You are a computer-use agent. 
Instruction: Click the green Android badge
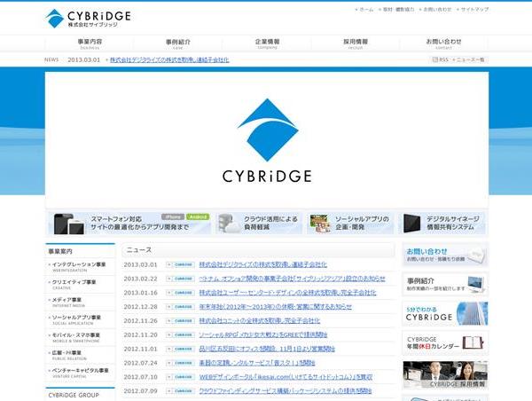pos(198,216)
